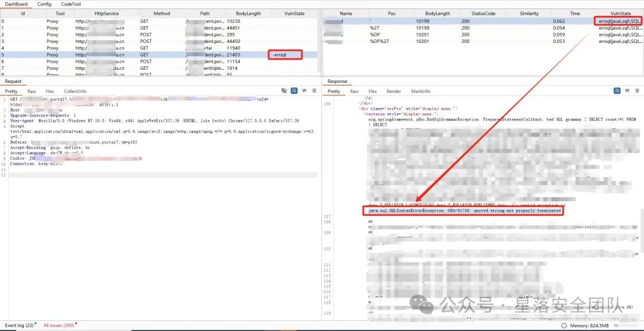The image size is (644, 331).
Task: Toggle the hide-eye icon in Request panel
Action: coord(284,91)
